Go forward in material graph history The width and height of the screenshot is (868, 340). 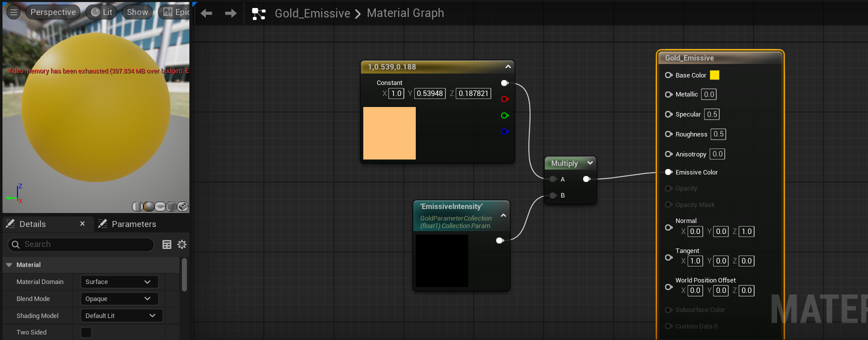click(230, 13)
